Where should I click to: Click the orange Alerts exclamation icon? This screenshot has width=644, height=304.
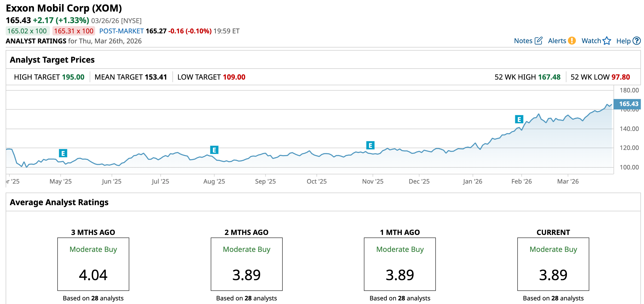572,41
